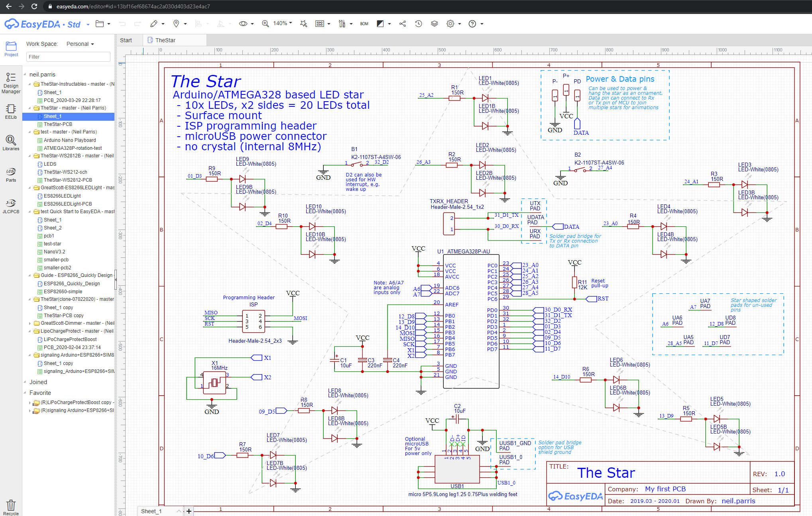Select the Sheet_1 tab at bottom
This screenshot has height=516, width=812.
(151, 511)
